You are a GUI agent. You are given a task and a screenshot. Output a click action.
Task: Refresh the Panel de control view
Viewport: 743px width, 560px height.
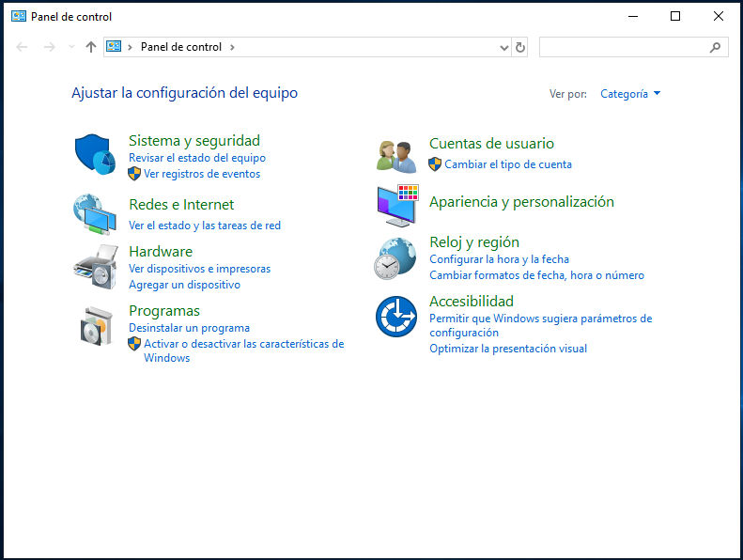[519, 47]
